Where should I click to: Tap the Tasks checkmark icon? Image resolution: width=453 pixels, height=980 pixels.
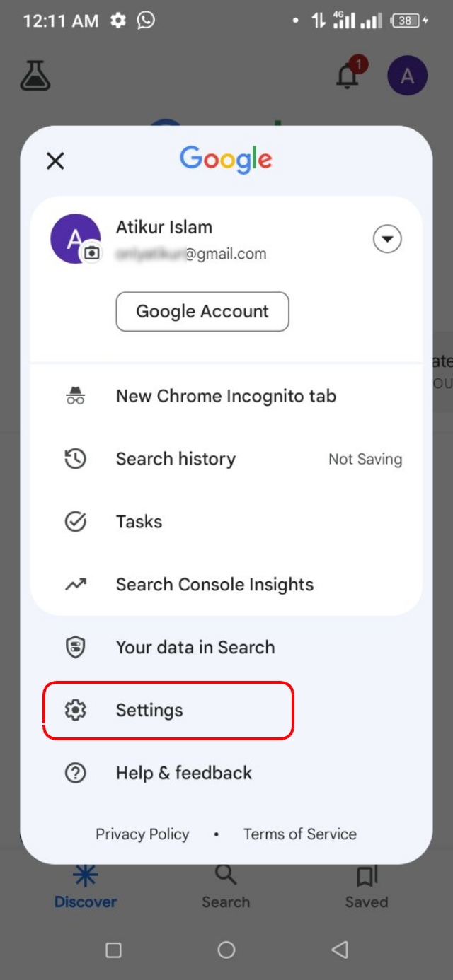[x=76, y=522]
